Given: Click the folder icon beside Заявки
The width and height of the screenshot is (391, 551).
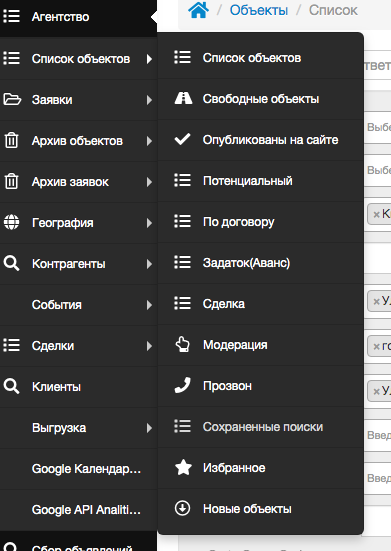Looking at the screenshot, I should (x=12, y=99).
